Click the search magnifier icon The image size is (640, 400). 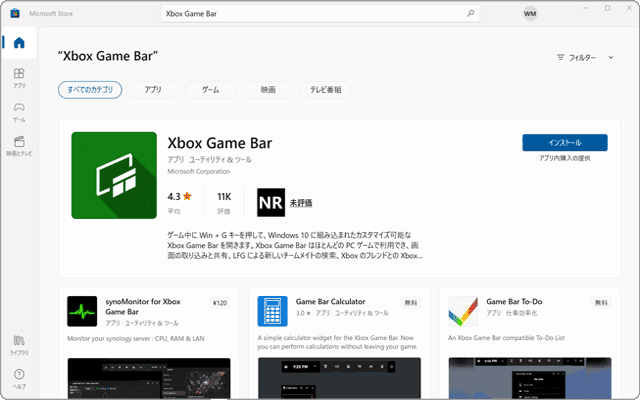[471, 13]
